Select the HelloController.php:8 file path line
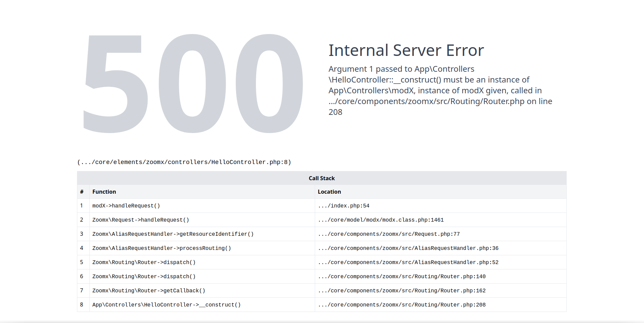The height and width of the screenshot is (323, 644). 184,162
